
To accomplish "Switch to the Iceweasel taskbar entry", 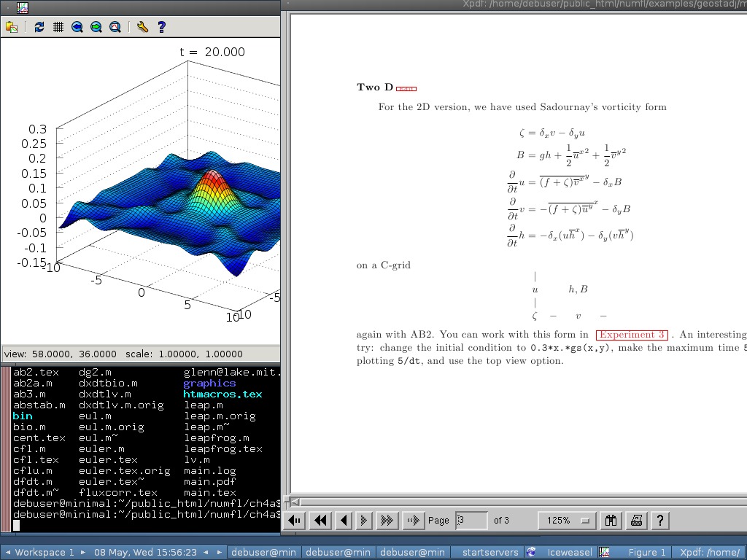I will (568, 552).
